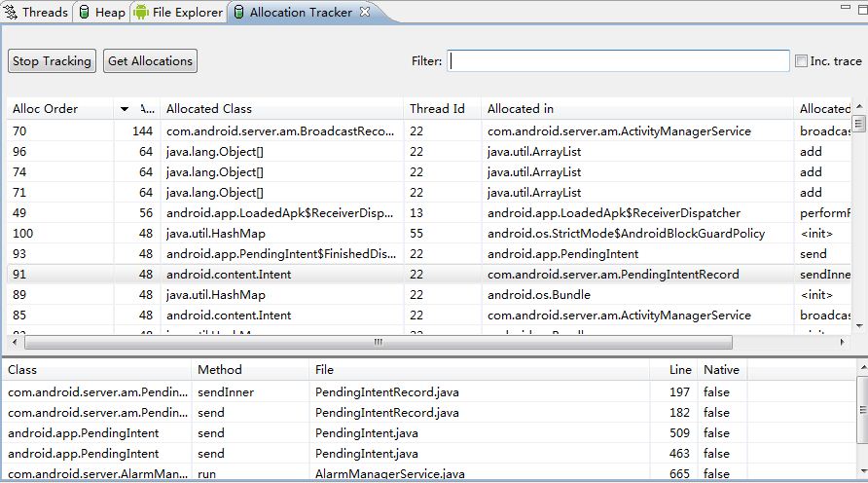Switch to the Threads tab

click(36, 13)
